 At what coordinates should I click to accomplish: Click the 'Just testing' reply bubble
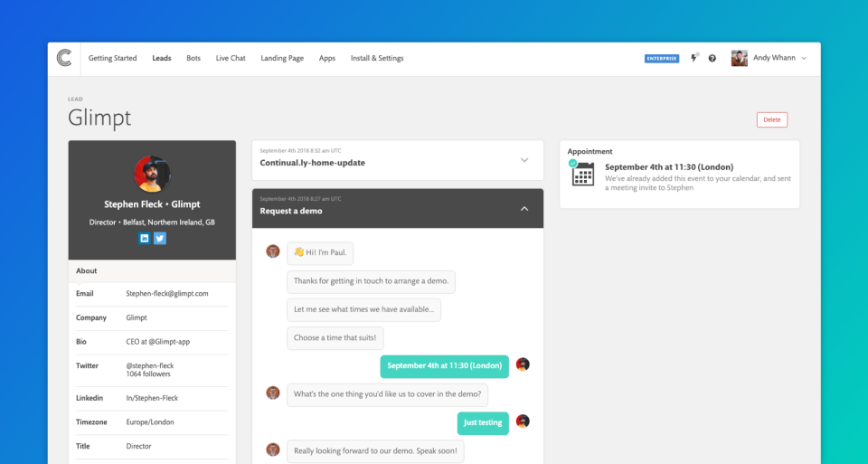(483, 422)
